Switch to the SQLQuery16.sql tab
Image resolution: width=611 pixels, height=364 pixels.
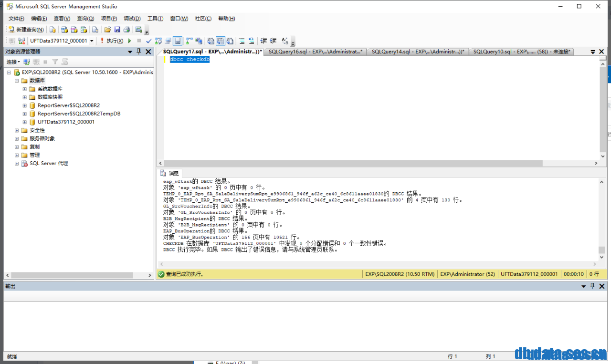click(x=315, y=52)
